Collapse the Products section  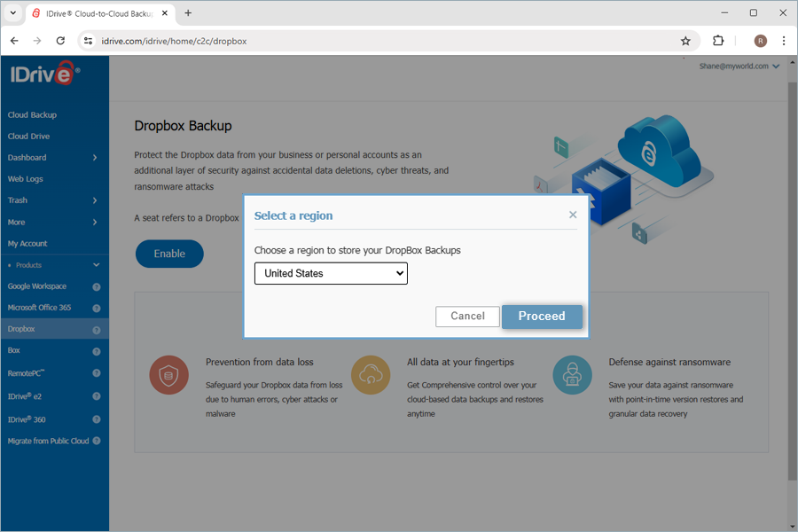pyautogui.click(x=96, y=265)
